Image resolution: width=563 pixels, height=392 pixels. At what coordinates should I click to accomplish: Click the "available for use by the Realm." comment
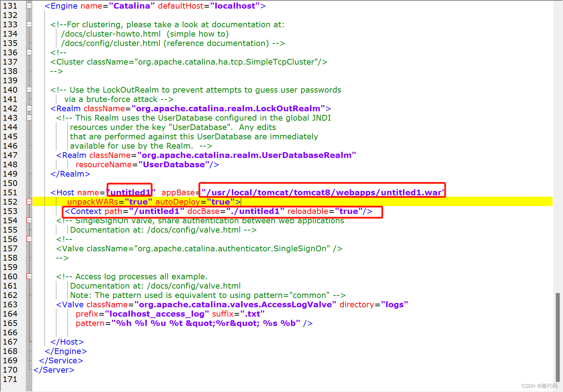pos(141,146)
